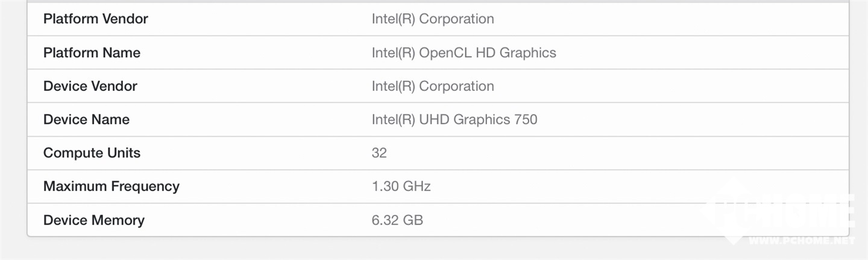Select the Device Memory label
Image resolution: width=868 pixels, height=260 pixels.
[x=94, y=220]
